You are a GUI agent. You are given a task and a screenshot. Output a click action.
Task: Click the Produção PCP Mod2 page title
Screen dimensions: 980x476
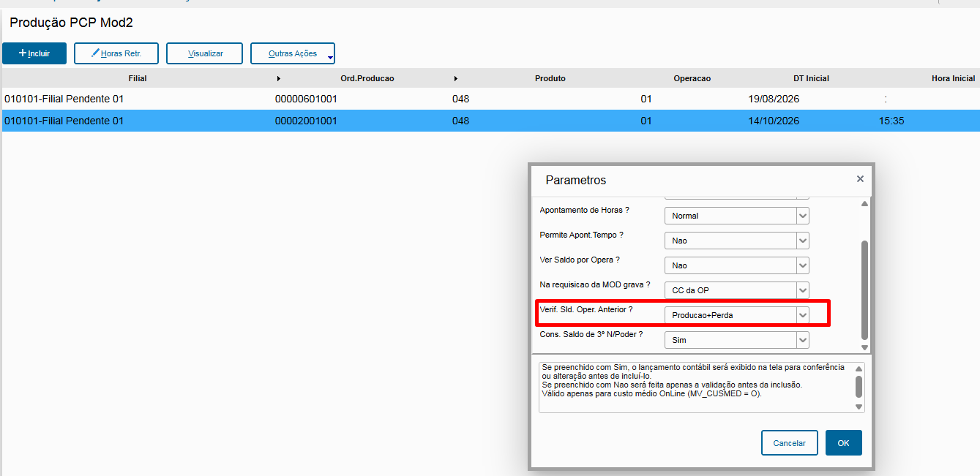pyautogui.click(x=71, y=23)
